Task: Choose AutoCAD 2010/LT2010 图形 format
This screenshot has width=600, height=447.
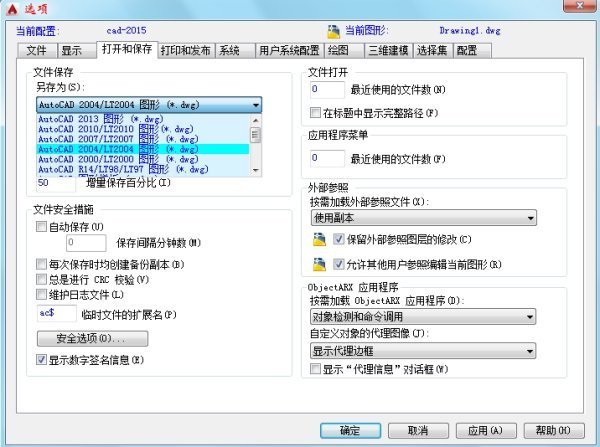Action: point(143,129)
